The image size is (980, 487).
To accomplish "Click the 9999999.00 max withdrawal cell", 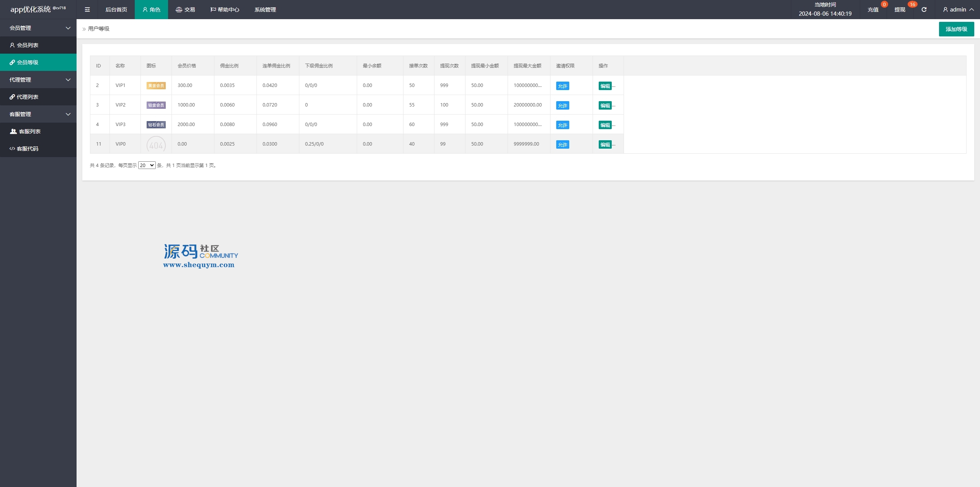I will pyautogui.click(x=529, y=144).
